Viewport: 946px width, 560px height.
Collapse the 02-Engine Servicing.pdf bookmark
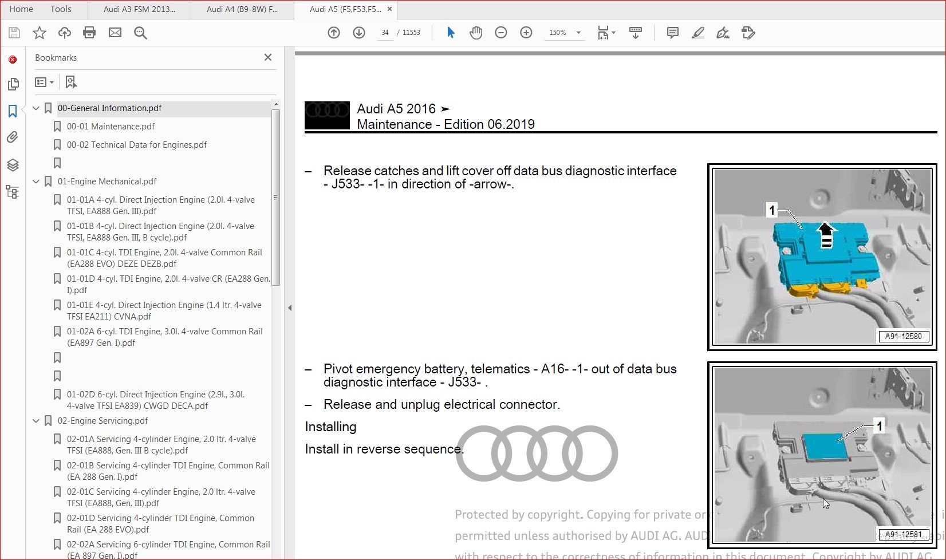36,421
